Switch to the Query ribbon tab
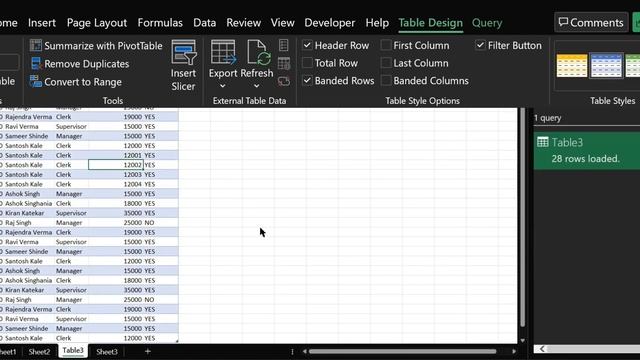Screen dimensions: 640x360 point(487,23)
